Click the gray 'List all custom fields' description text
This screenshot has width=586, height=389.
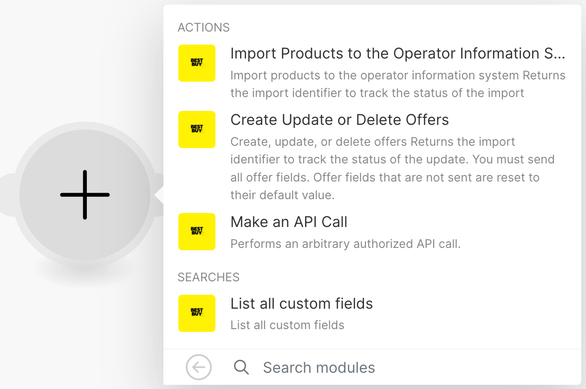point(287,325)
